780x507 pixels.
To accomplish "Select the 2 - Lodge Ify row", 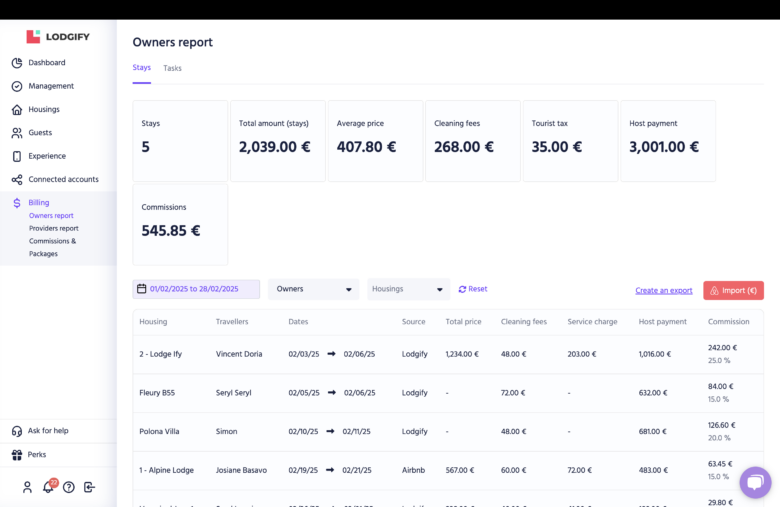I will [448, 354].
